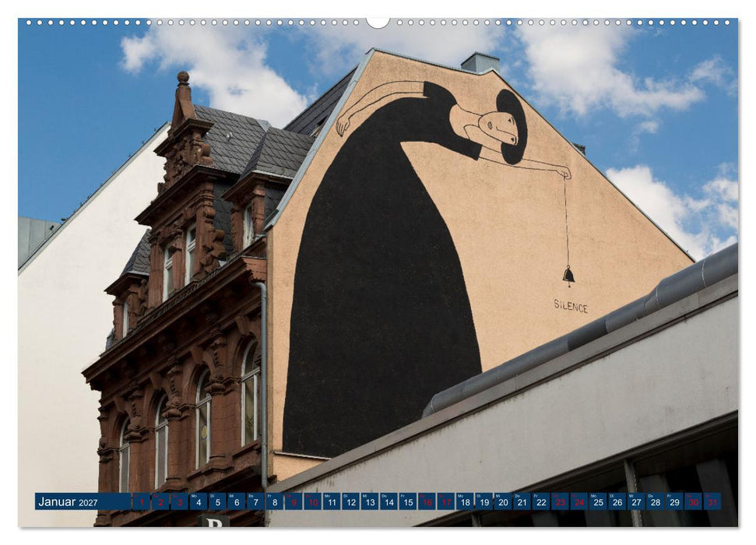Select date cell 20 in calendar strip
The width and height of the screenshot is (756, 545).
click(504, 501)
